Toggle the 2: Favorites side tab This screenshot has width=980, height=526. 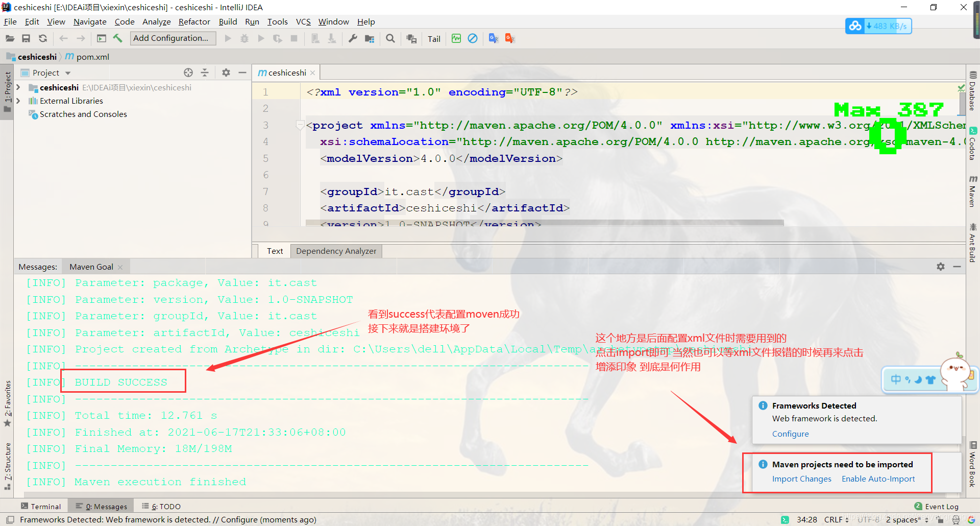click(7, 403)
